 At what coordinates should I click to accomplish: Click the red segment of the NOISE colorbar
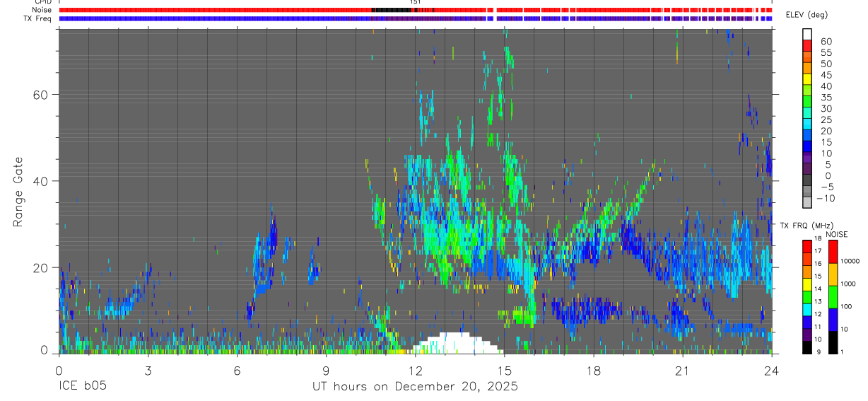[x=833, y=252]
